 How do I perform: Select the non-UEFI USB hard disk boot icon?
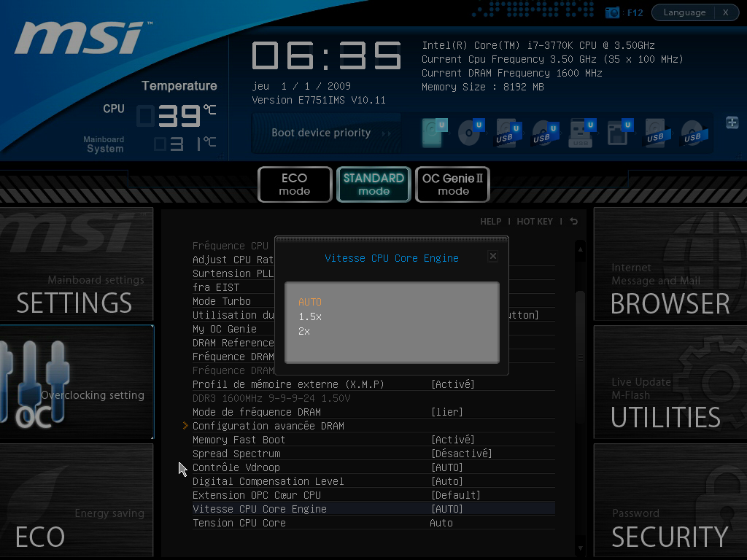pos(658,133)
